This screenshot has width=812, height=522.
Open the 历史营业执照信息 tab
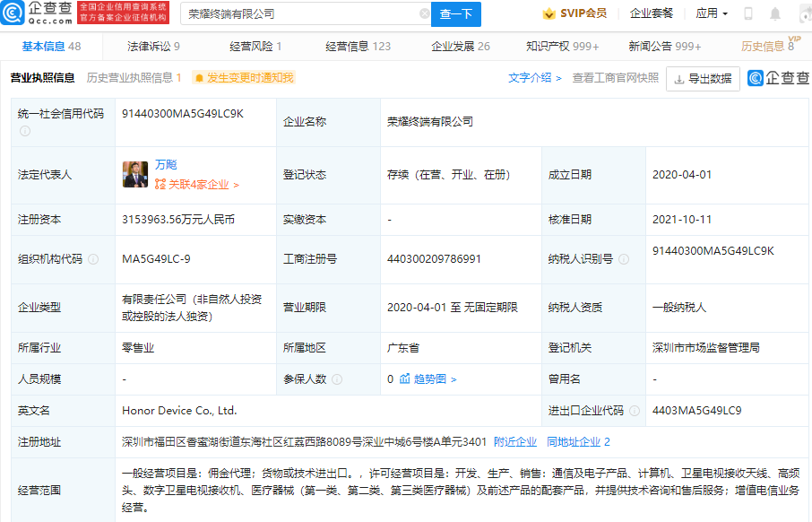[x=134, y=78]
